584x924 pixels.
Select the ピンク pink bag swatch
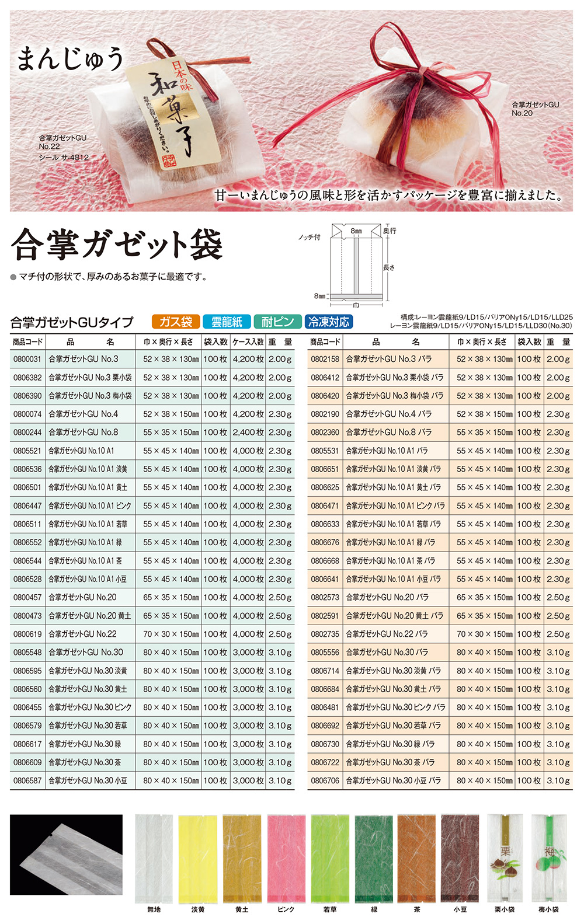click(x=286, y=858)
